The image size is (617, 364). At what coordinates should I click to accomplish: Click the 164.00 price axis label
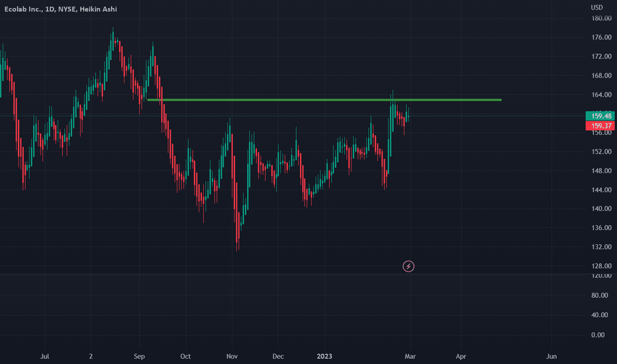pyautogui.click(x=602, y=95)
